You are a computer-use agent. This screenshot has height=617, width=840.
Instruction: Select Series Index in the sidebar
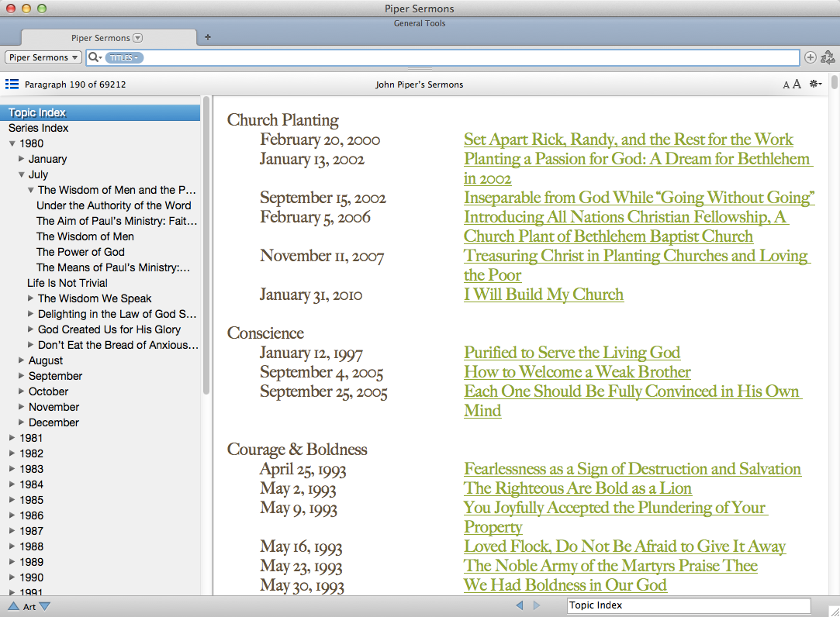[39, 128]
